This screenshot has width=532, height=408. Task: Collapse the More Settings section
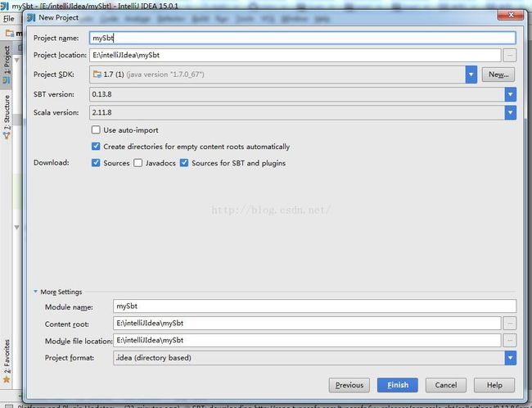click(36, 292)
